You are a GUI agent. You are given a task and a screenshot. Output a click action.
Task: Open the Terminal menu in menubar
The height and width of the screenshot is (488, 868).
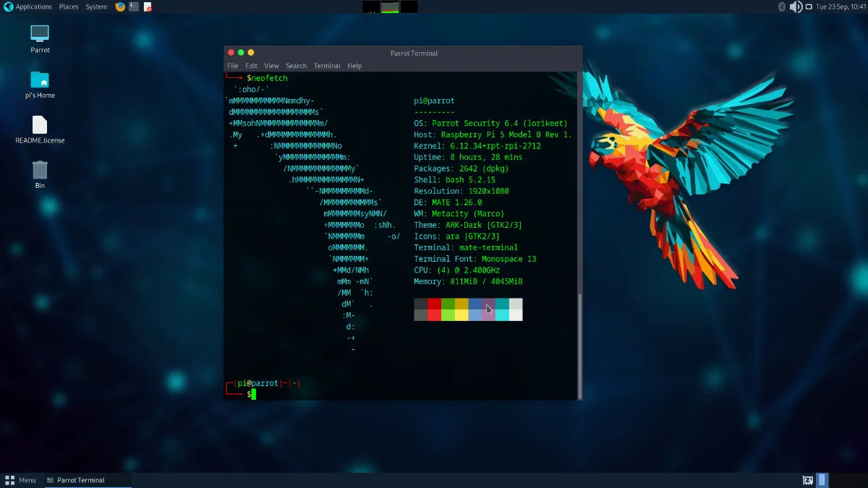pyautogui.click(x=327, y=66)
